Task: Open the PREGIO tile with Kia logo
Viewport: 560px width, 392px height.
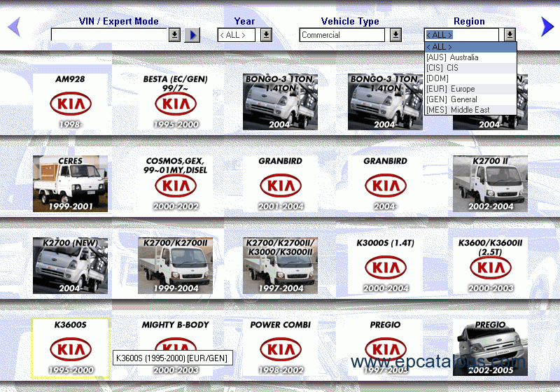Action: (x=386, y=348)
